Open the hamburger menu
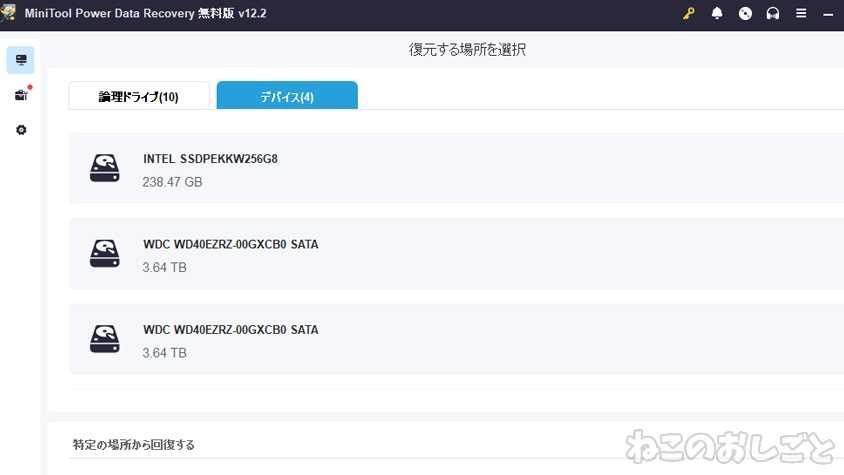The image size is (844, 475). [x=801, y=13]
